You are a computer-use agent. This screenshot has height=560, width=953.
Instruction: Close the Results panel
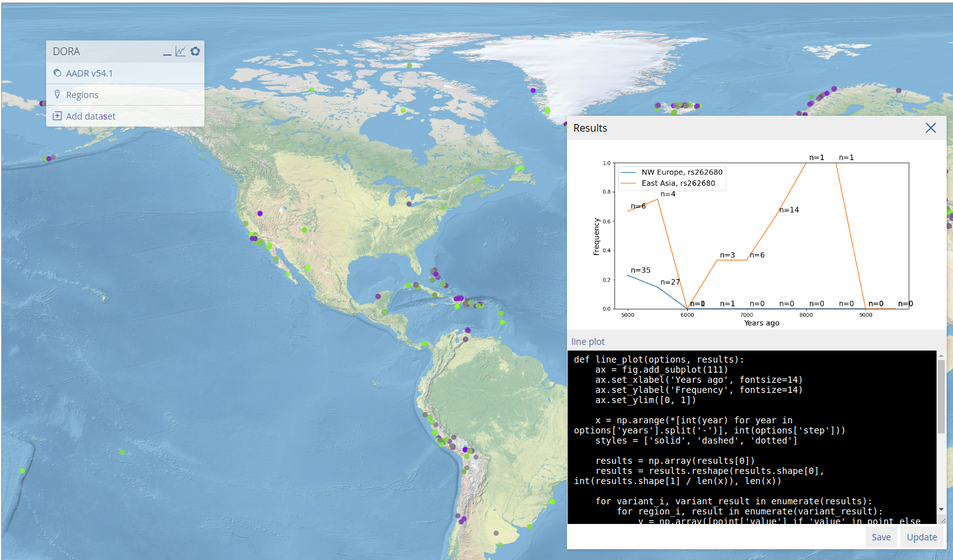930,128
